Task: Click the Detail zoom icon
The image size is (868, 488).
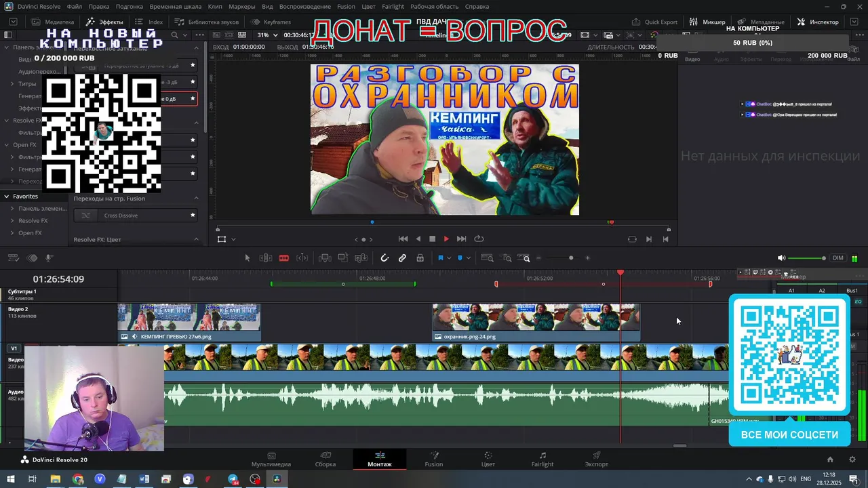Action: [507, 258]
